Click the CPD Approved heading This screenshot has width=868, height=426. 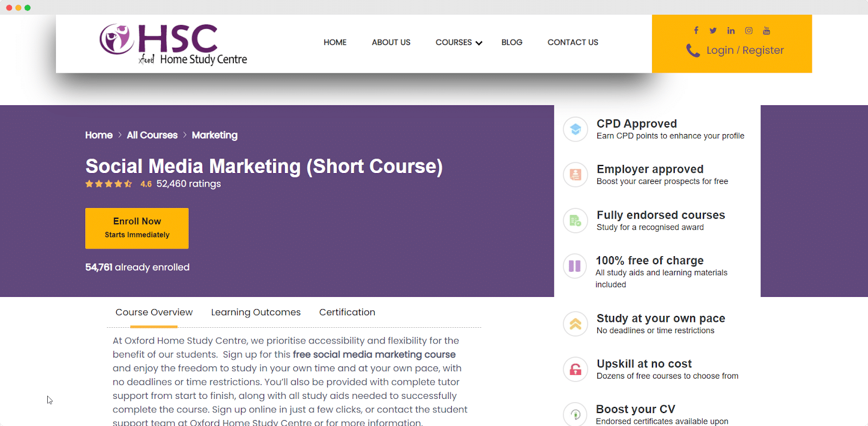click(x=637, y=124)
